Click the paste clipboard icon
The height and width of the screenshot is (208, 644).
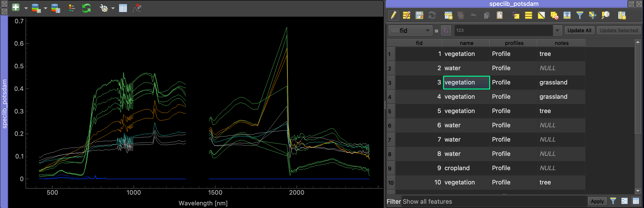499,15
